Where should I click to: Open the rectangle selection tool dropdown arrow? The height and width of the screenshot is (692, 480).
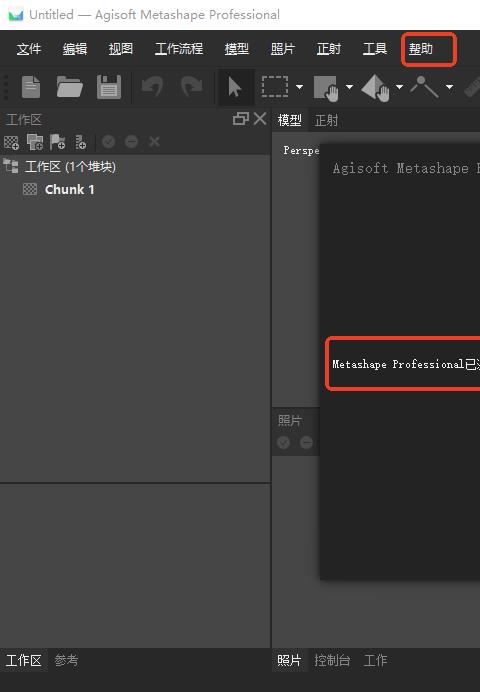[x=299, y=87]
